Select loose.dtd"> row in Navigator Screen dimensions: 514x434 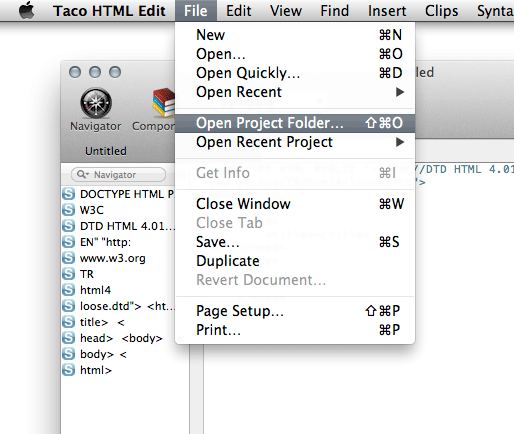point(118,306)
